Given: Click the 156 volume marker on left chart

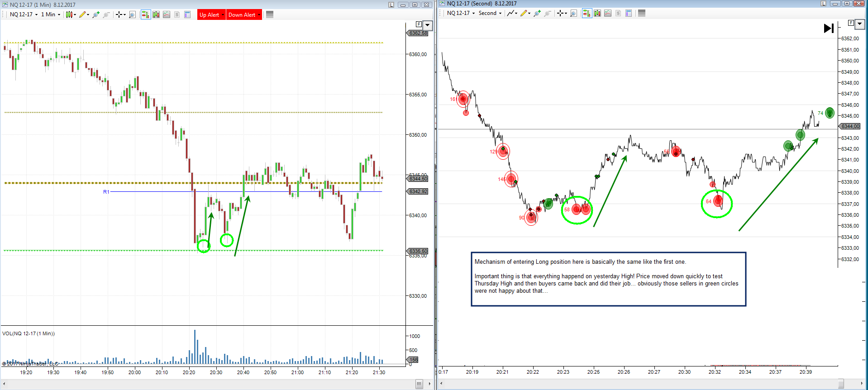Looking at the screenshot, I should pyautogui.click(x=413, y=360).
